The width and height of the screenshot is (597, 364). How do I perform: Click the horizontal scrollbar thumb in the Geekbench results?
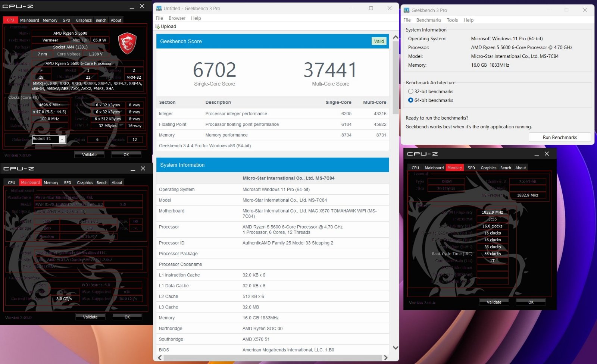[x=272, y=358]
